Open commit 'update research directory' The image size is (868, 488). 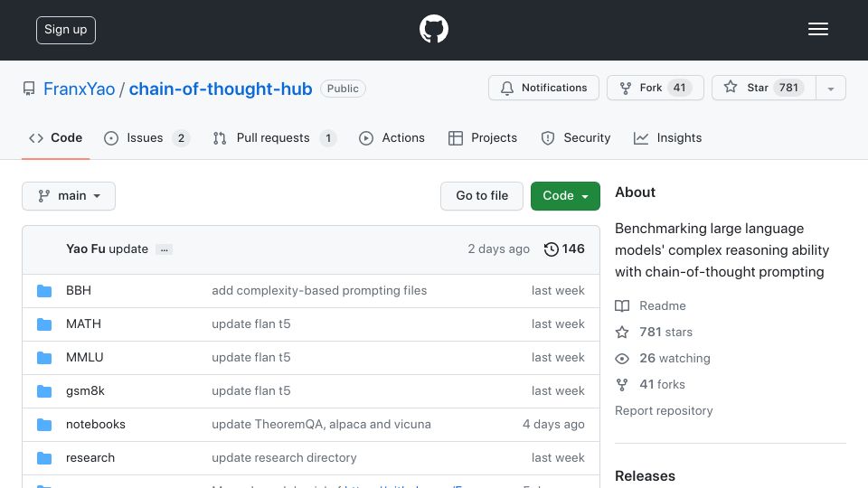tap(284, 457)
